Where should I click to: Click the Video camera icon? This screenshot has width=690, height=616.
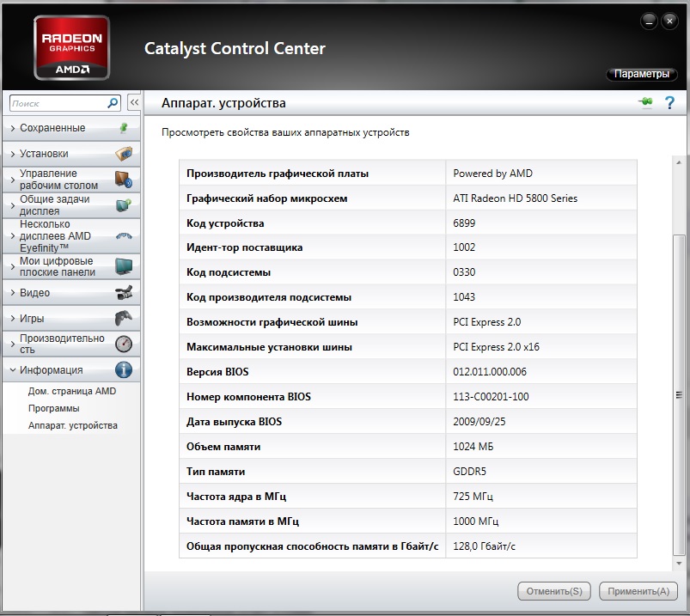[124, 293]
